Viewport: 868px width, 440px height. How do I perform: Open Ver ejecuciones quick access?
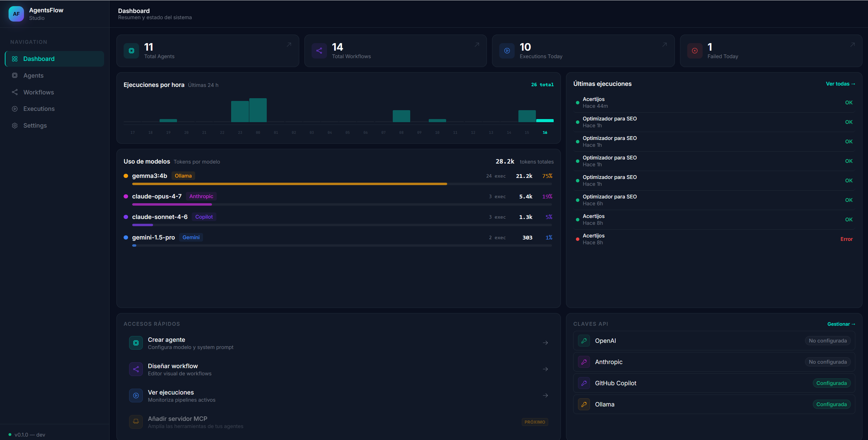coord(338,396)
